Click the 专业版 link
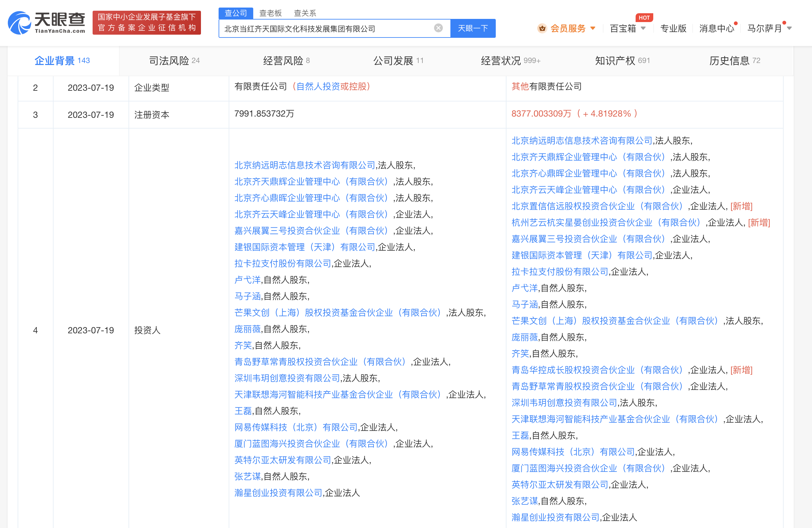The width and height of the screenshot is (812, 528). coord(673,28)
